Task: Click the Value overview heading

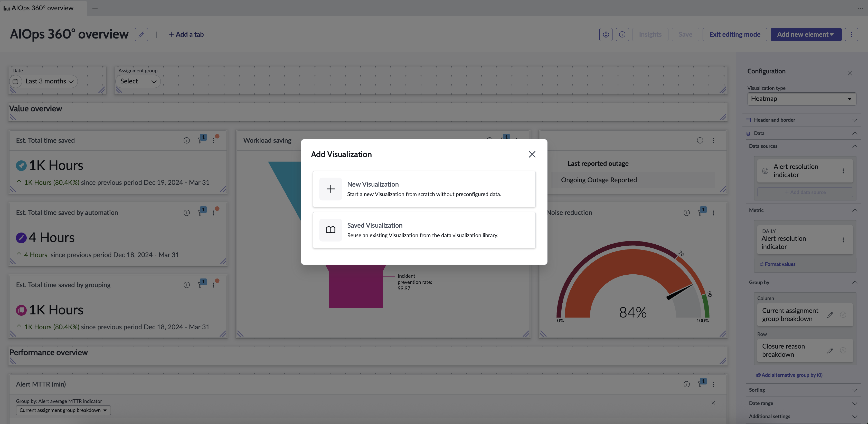Action: pyautogui.click(x=35, y=109)
